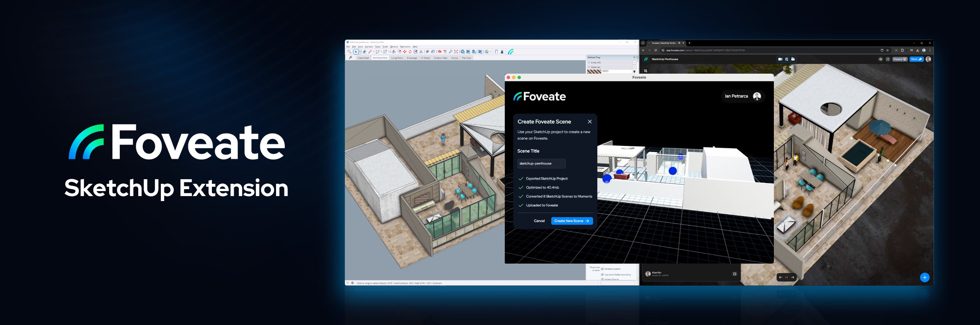Screen dimensions: 980x325
Task: Select the red Move tool in SketchUp
Action: click(x=405, y=52)
